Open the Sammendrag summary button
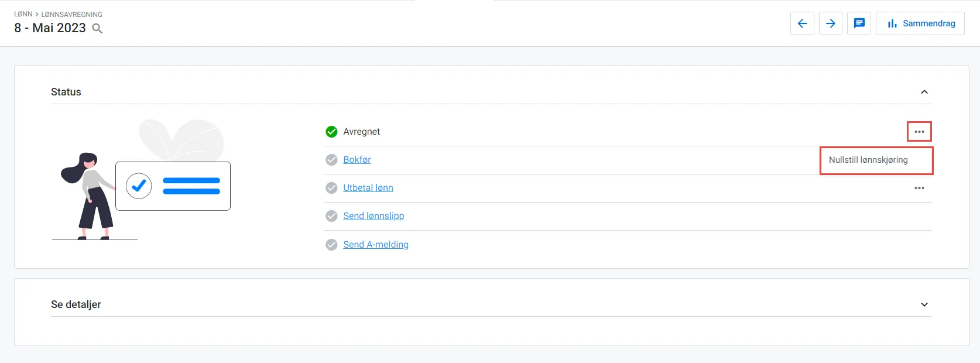Screen dimensions: 980x363 click(920, 23)
